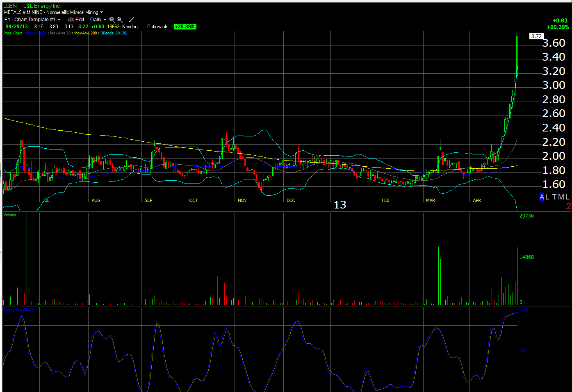Viewport: 572px width, 392px height.
Task: Click the stochastics 100 scale label
Action: pyautogui.click(x=524, y=310)
